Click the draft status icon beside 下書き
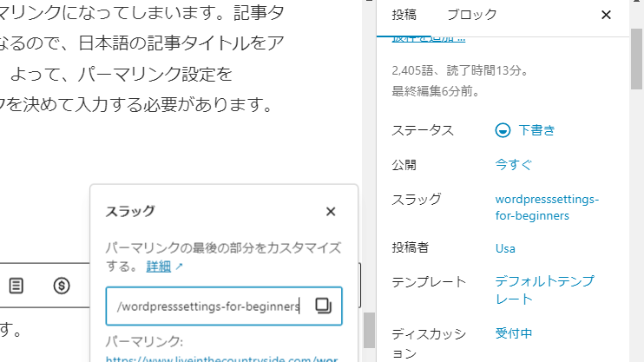 [x=503, y=130]
